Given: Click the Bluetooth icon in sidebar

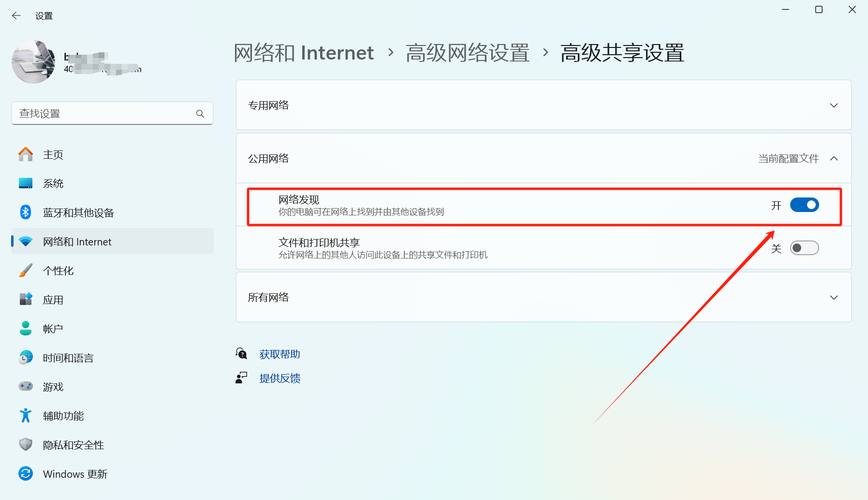Looking at the screenshot, I should pyautogui.click(x=26, y=212).
